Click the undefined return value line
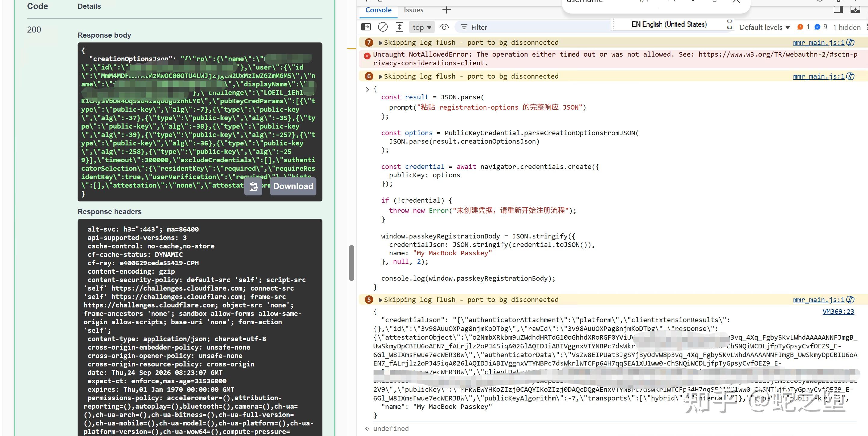 (x=391, y=428)
